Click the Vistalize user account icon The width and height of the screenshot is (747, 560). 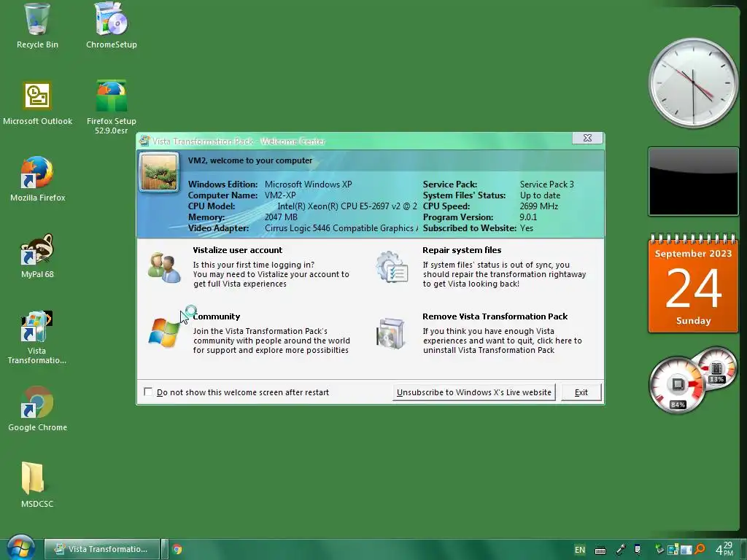click(x=164, y=268)
